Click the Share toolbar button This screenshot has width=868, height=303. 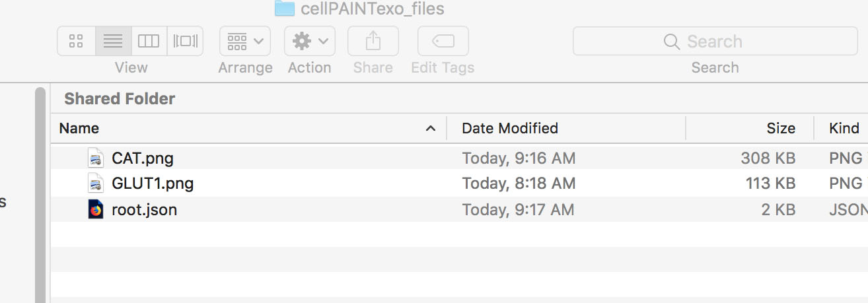coord(373,41)
